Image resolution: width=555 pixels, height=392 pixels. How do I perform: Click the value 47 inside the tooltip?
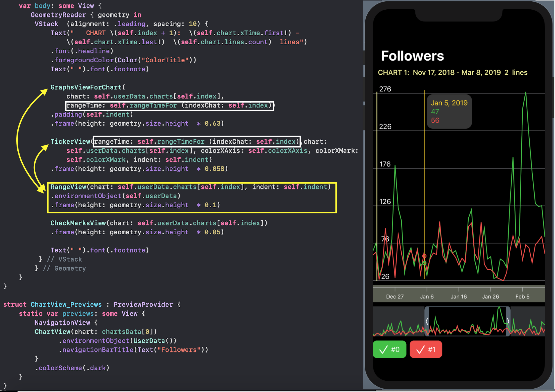[435, 112]
